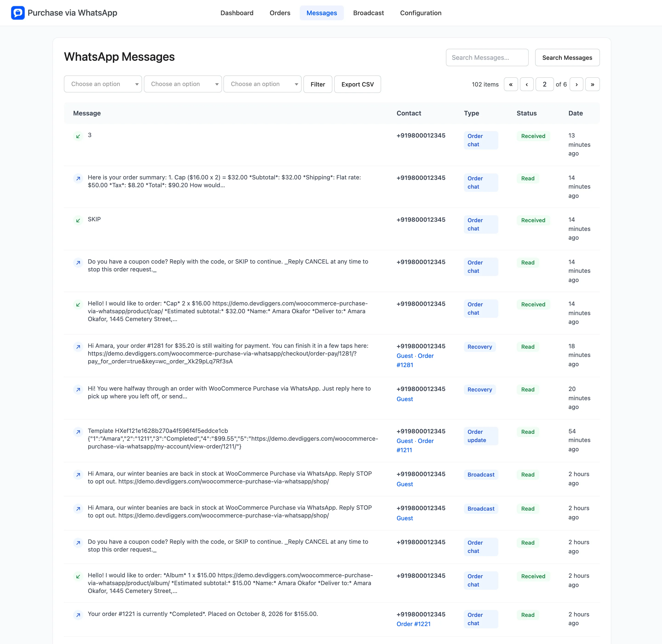Click the Message column header
662x644 pixels.
click(87, 113)
